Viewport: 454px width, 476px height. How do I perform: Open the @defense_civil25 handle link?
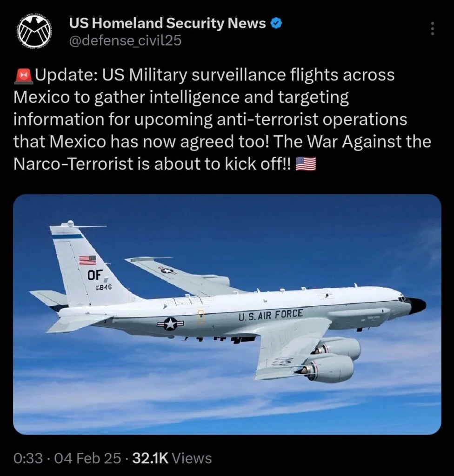pos(125,40)
